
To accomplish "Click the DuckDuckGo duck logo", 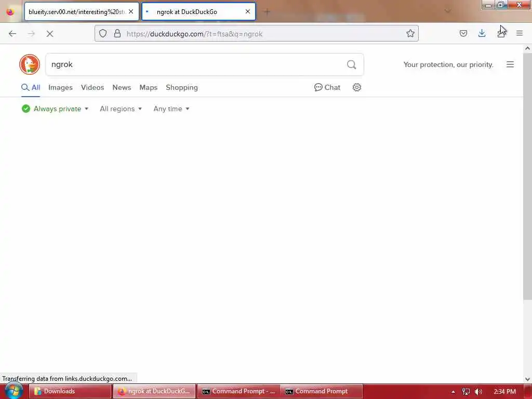I will (x=30, y=64).
